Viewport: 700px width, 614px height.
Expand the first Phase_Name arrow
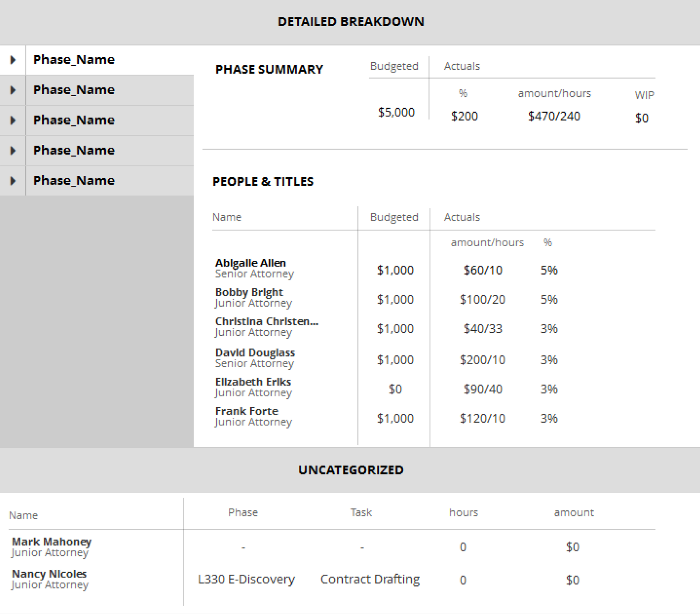[13, 60]
